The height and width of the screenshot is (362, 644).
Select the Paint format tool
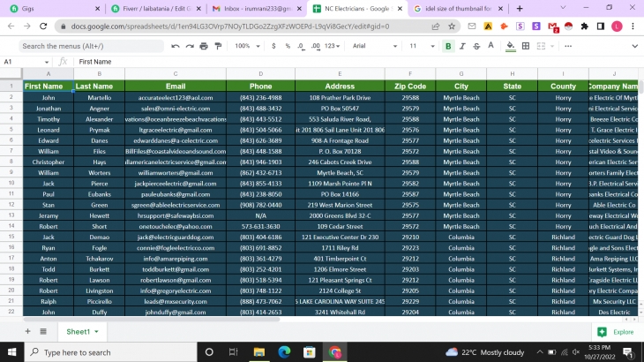pyautogui.click(x=218, y=46)
